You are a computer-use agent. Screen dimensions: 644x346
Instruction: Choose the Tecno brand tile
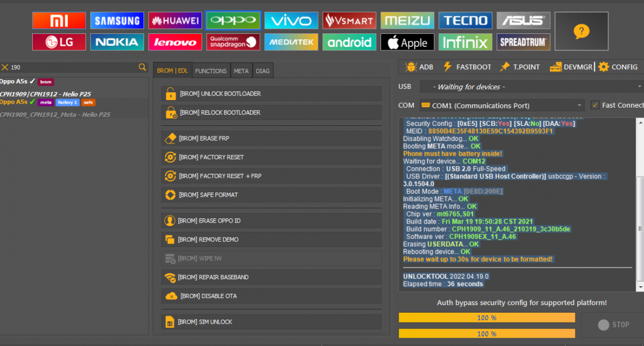click(465, 20)
